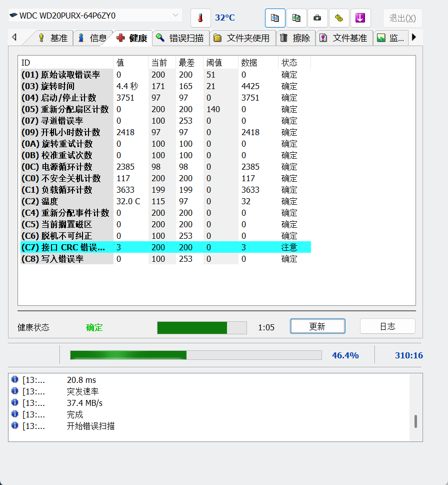Open the options wrench icon

339,18
